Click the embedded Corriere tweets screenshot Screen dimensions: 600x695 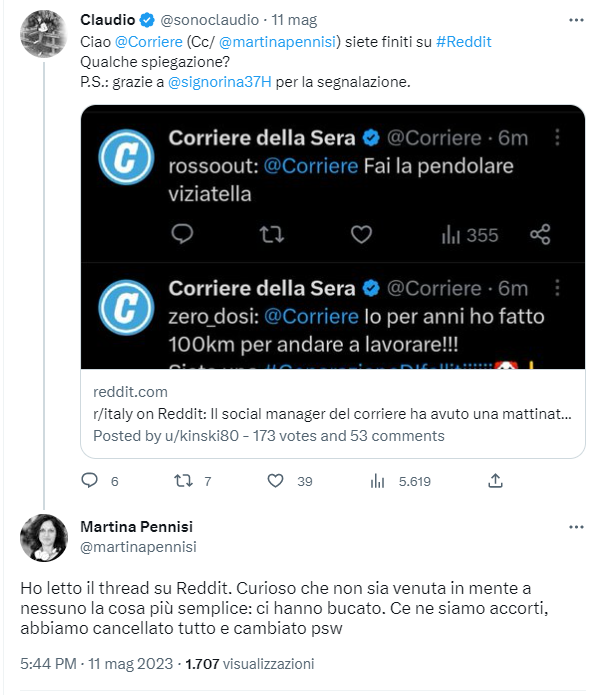(x=333, y=237)
